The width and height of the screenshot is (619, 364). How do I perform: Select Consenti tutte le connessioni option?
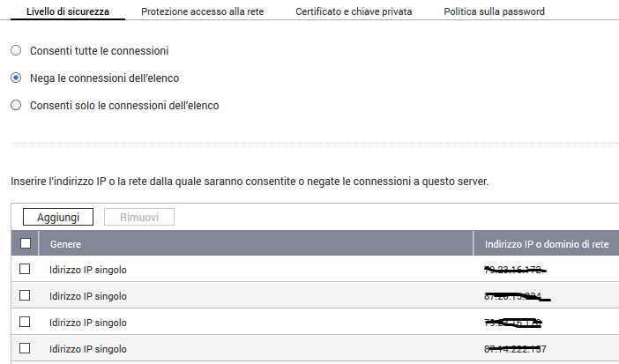[x=16, y=51]
